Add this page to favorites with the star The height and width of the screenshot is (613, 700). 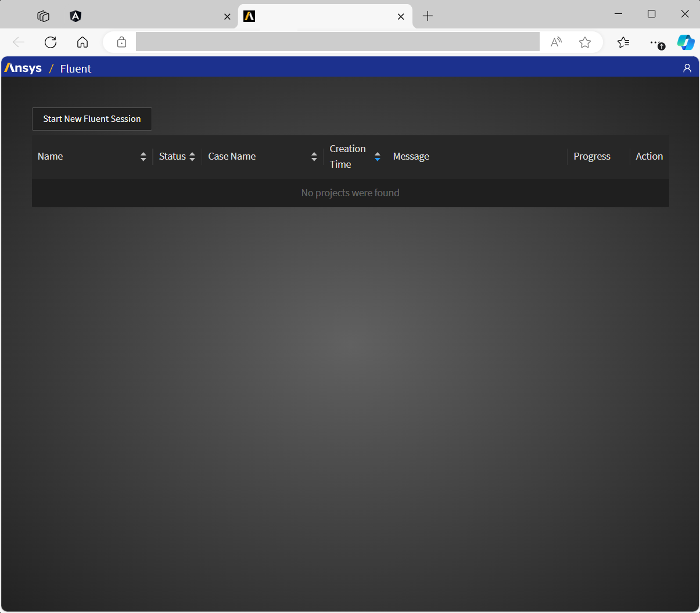point(585,42)
